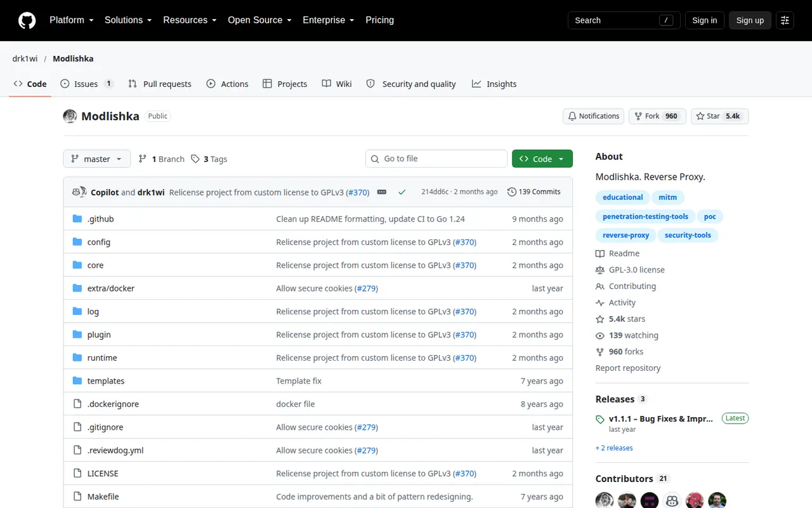Click the drk1wi owner link

click(25, 58)
